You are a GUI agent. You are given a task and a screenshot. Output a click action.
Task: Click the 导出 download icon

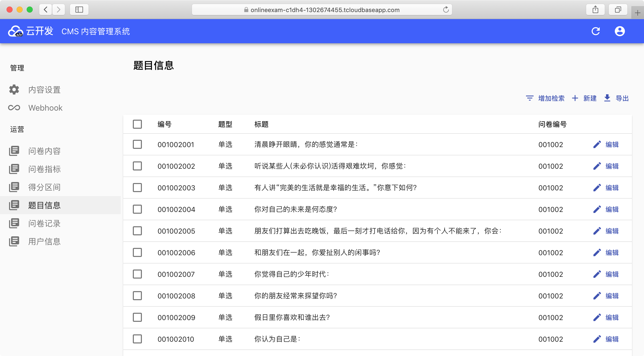(x=607, y=98)
